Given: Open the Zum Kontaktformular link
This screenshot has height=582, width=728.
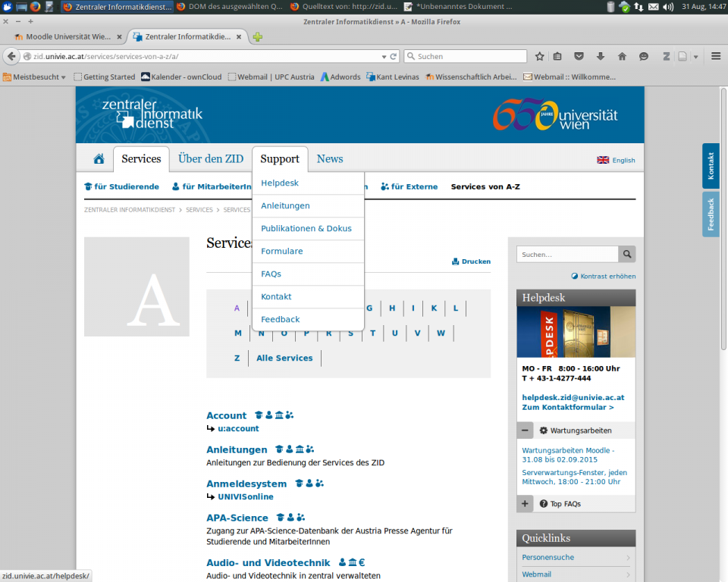Looking at the screenshot, I should pyautogui.click(x=567, y=408).
